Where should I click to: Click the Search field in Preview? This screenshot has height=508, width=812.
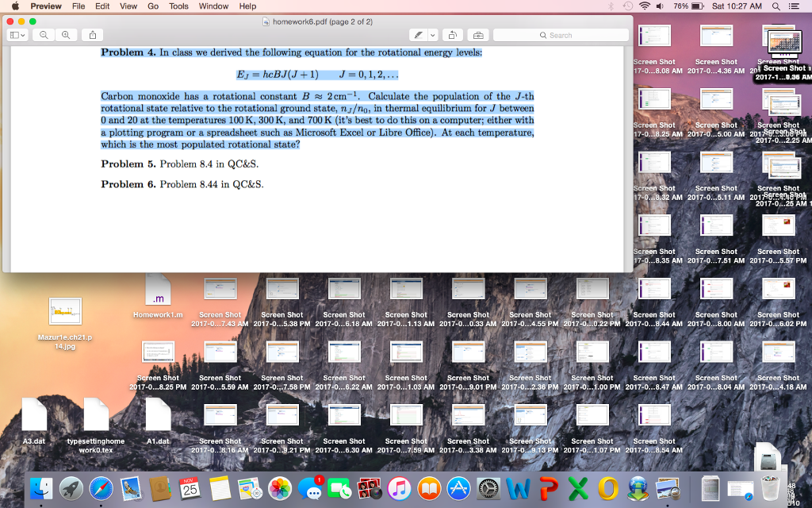560,36
